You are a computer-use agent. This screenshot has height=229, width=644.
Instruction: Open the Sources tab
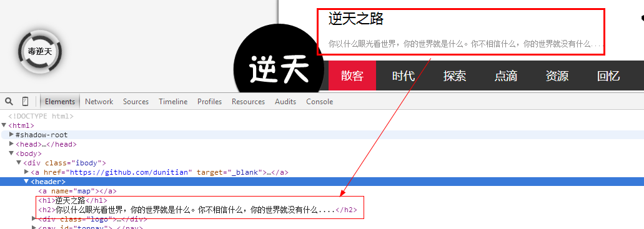pyautogui.click(x=136, y=101)
